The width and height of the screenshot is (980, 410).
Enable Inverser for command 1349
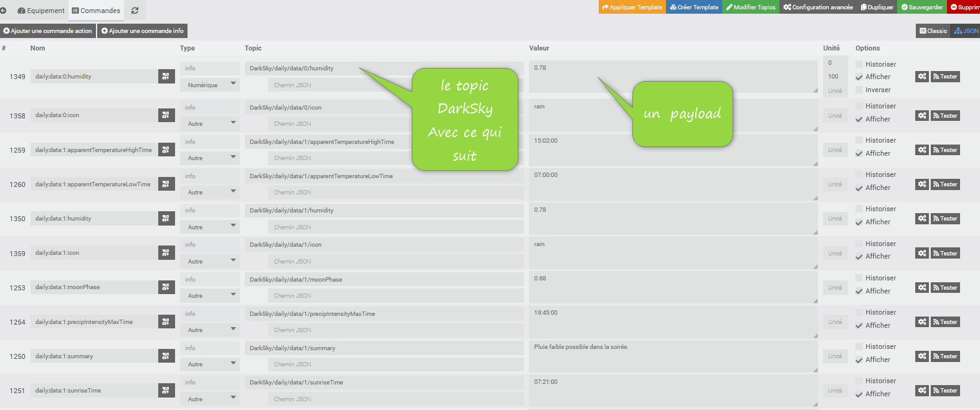(x=859, y=90)
